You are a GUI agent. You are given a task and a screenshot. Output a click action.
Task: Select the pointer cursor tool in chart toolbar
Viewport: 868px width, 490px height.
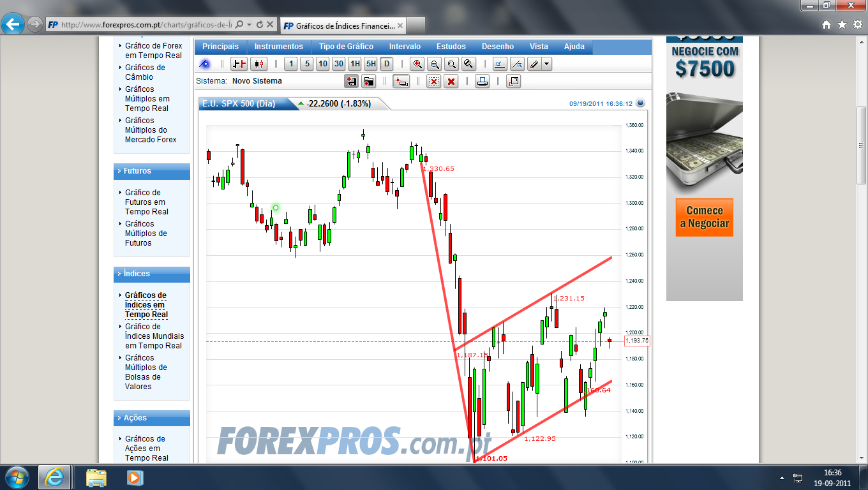click(x=205, y=64)
